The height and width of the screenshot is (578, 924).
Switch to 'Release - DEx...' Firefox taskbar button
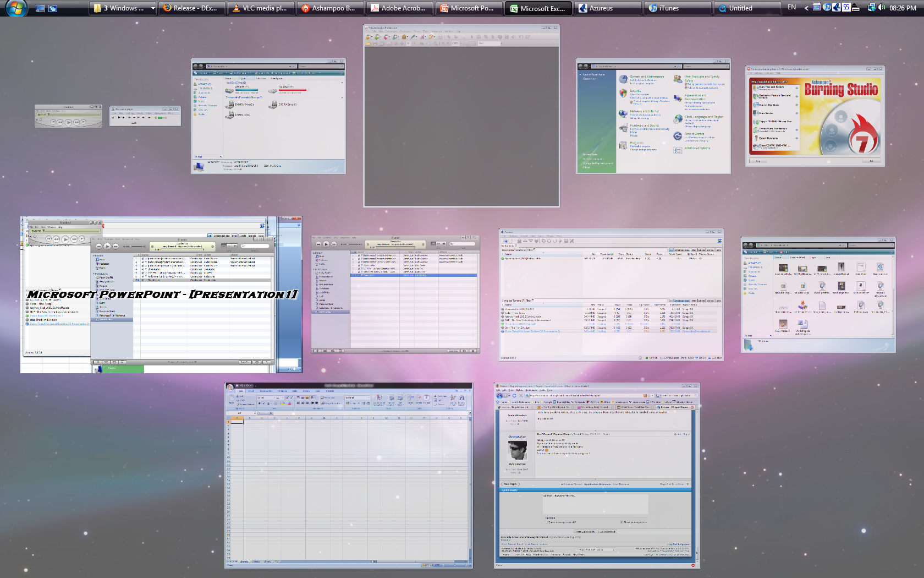coord(191,8)
